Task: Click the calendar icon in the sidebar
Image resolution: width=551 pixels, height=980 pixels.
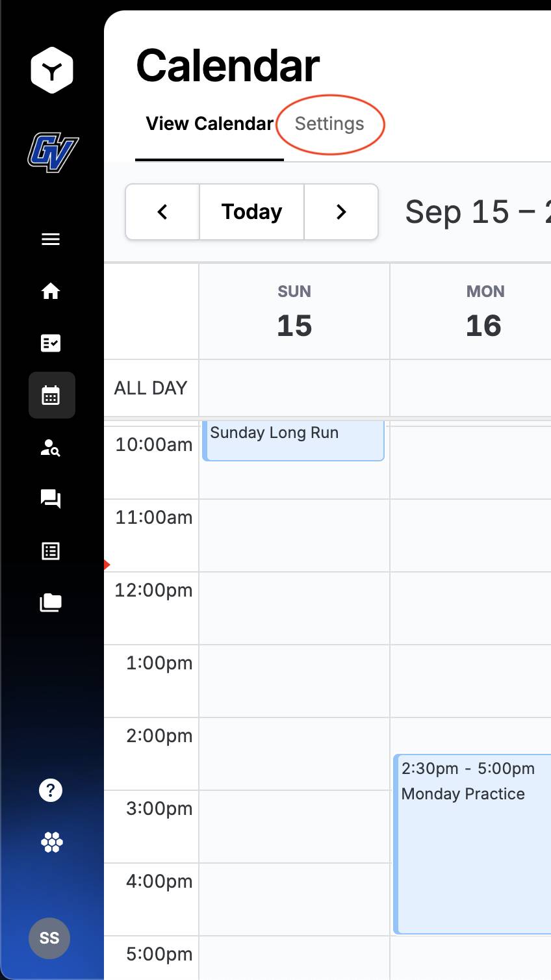Action: (x=51, y=395)
